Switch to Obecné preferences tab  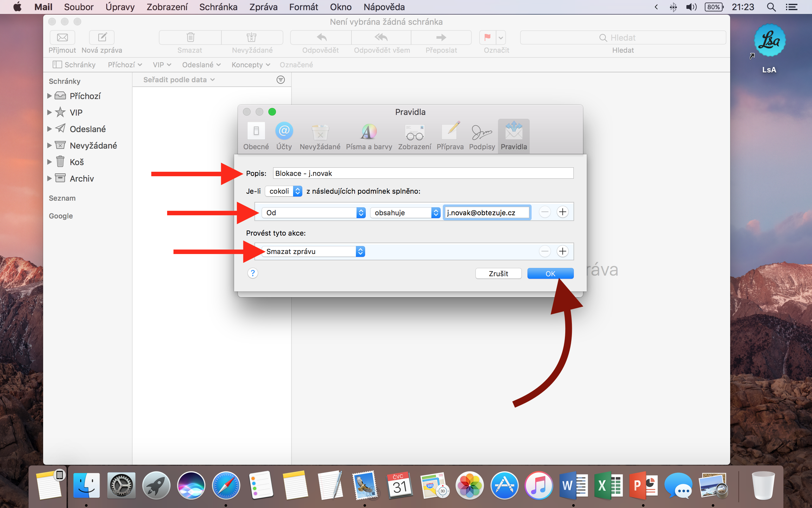coord(256,136)
